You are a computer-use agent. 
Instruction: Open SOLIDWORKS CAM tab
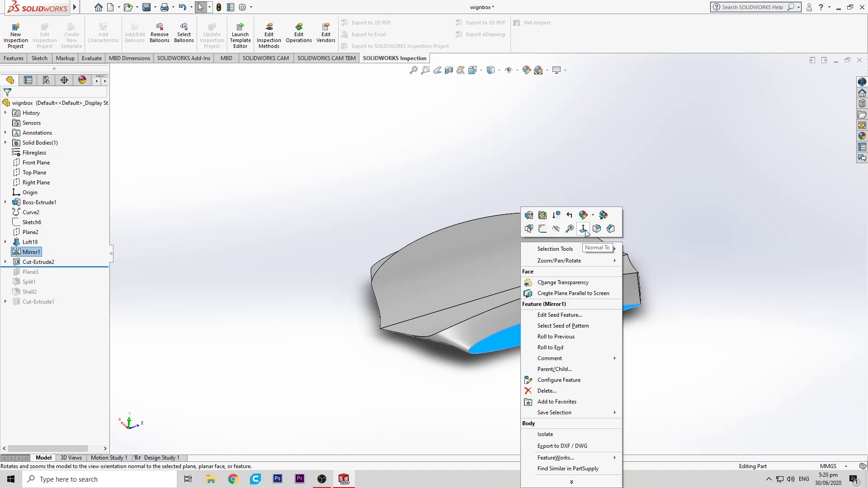pyautogui.click(x=266, y=58)
